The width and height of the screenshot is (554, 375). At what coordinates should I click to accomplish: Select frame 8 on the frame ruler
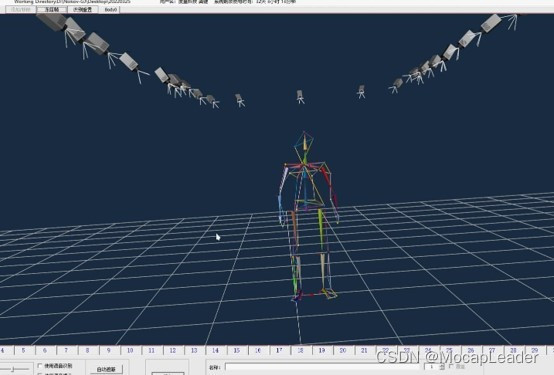87,350
